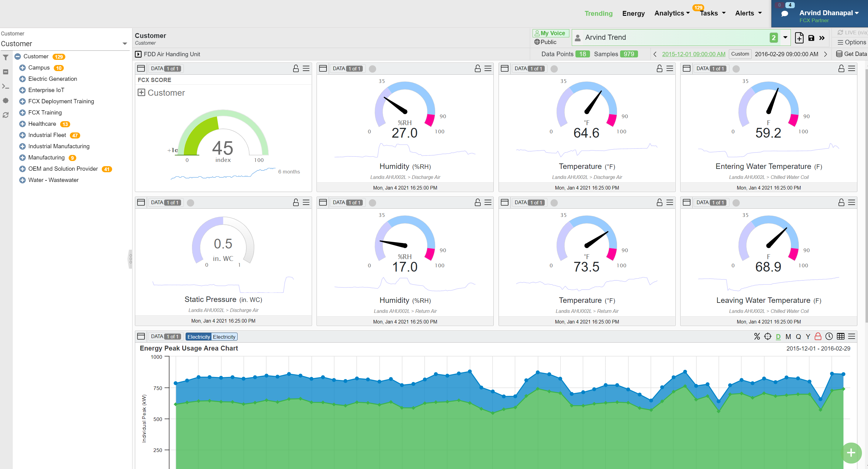Click the Get Data database icon

(839, 54)
